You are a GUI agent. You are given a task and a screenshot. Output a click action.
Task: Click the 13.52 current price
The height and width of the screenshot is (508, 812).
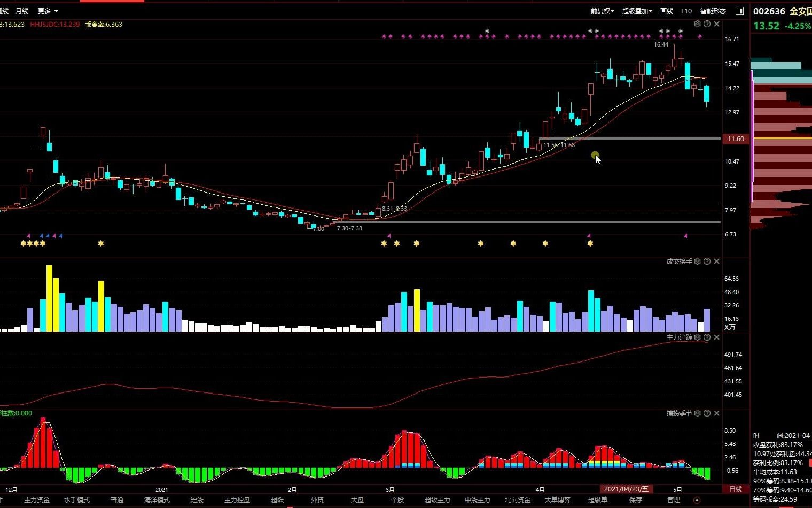[x=766, y=26]
